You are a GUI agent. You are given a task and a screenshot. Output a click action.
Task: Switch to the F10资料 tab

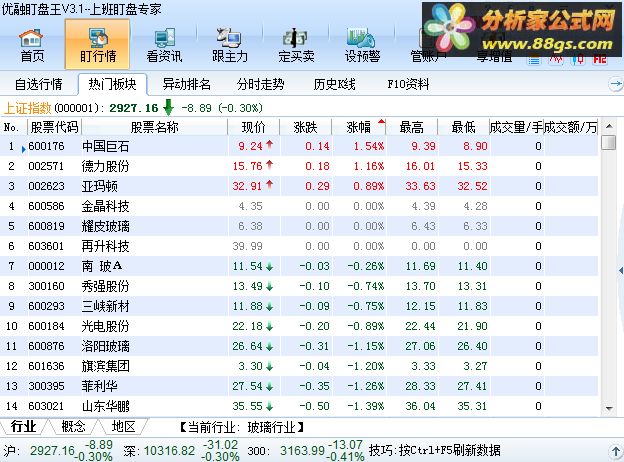pos(408,84)
